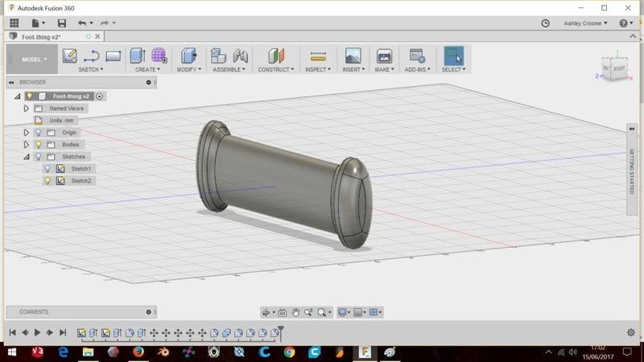Open the job status clock icon
The image size is (644, 362).
546,23
